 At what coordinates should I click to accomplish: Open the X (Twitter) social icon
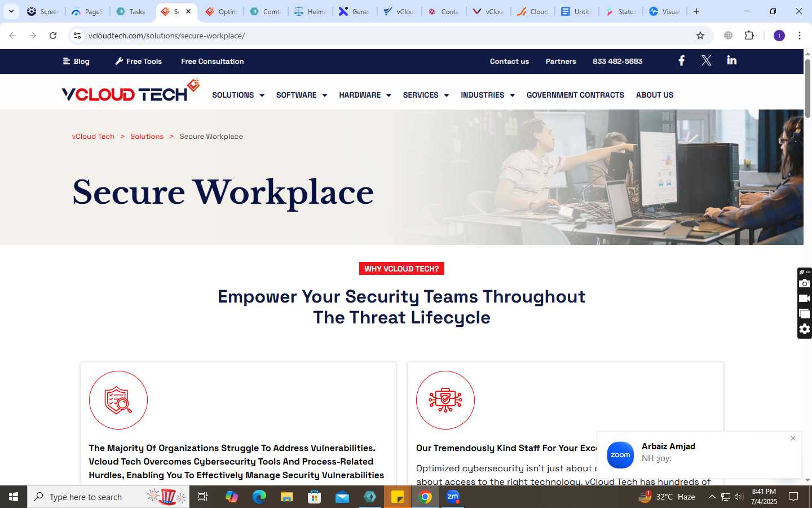706,60
